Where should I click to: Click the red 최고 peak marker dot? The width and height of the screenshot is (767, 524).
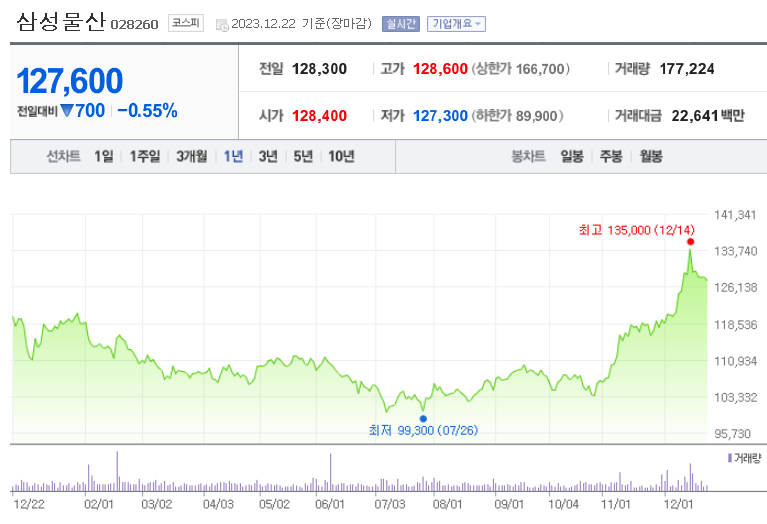[690, 242]
